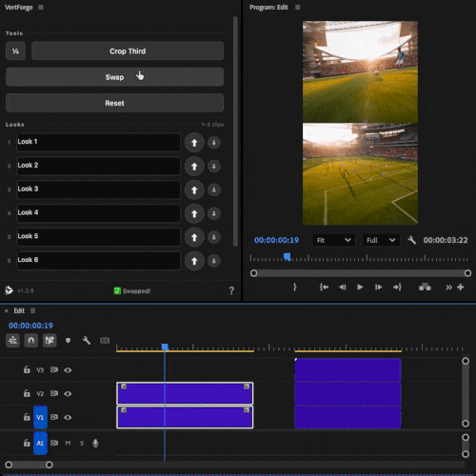Click the Look 5 name field
Screen dimensions: 476x476
click(x=98, y=237)
